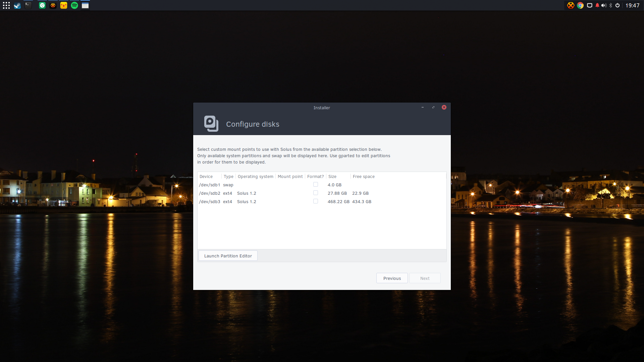This screenshot has width=644, height=362.
Task: Click the Installer title bar text
Action: point(322,108)
